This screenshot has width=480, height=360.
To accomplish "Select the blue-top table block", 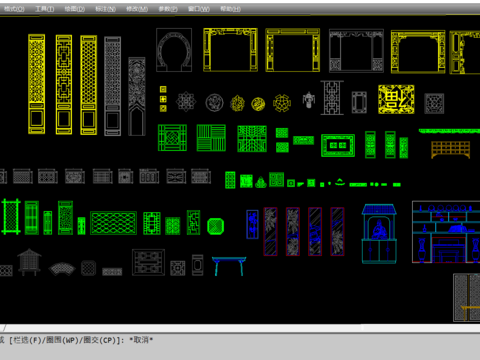I will coord(229,266).
